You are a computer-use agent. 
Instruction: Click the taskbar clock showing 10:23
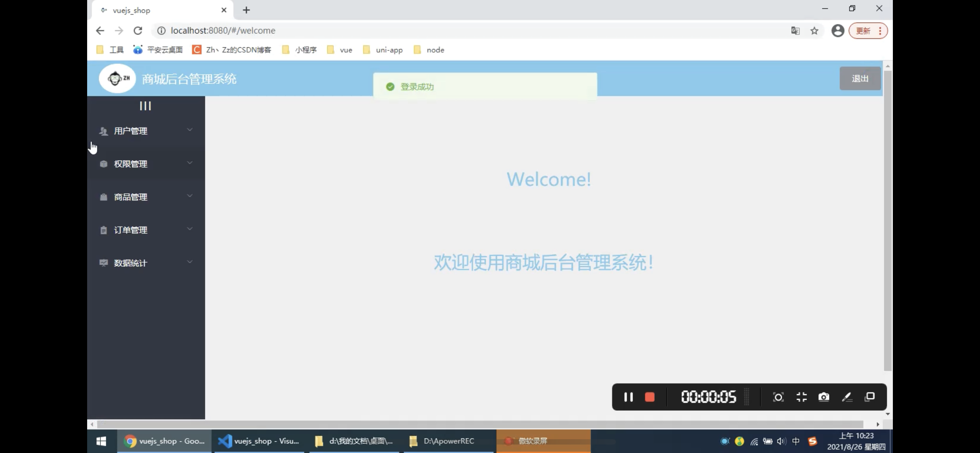click(x=856, y=441)
